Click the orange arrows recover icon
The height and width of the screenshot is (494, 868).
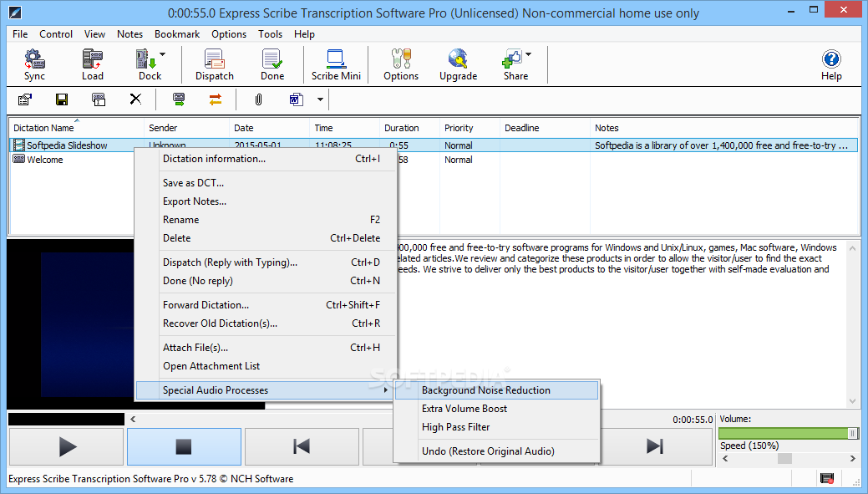[216, 99]
